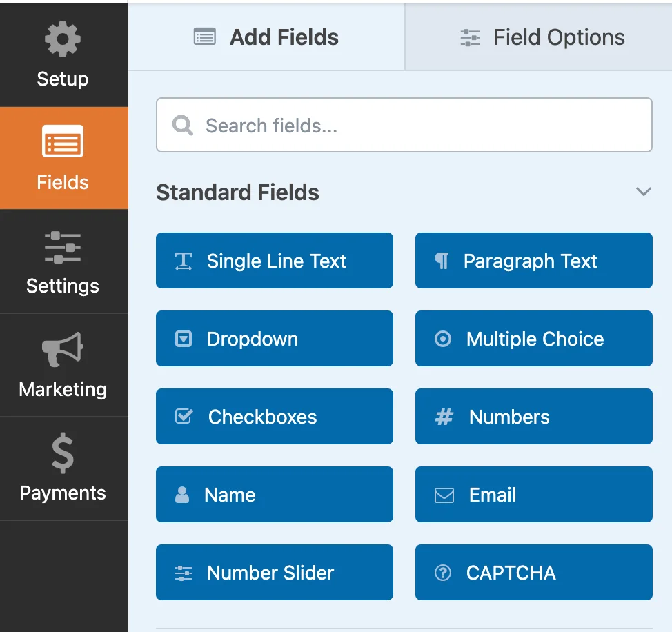The width and height of the screenshot is (672, 632).
Task: Focus the Search fields input box
Action: 404,125
